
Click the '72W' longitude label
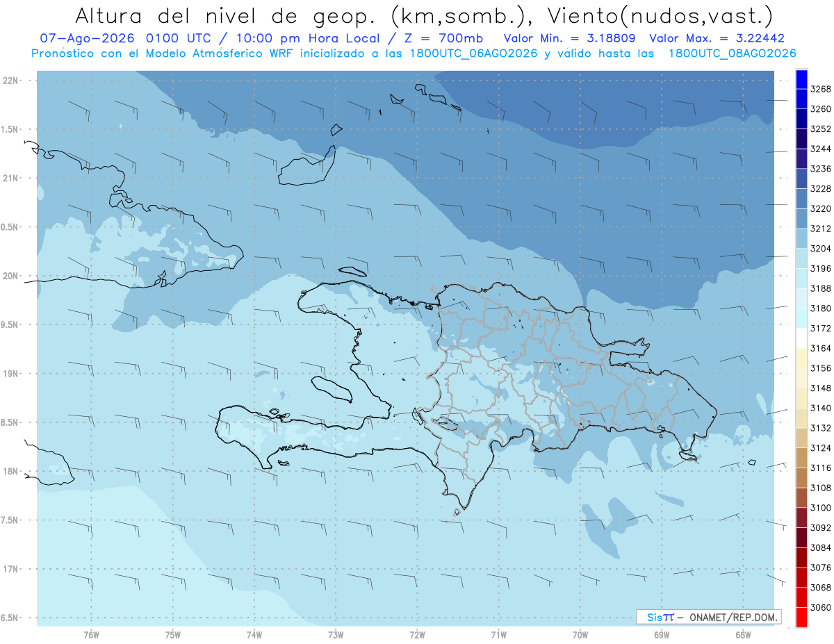click(417, 634)
